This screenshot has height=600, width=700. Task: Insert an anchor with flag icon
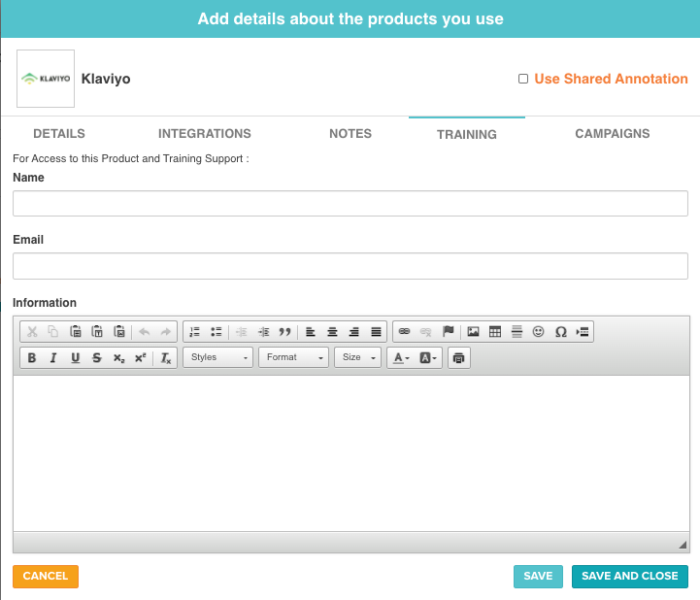448,332
